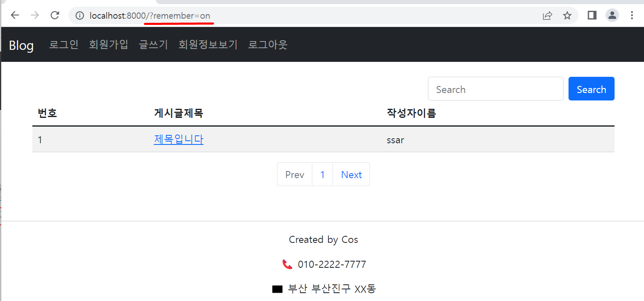Open the profile avatar icon

612,15
